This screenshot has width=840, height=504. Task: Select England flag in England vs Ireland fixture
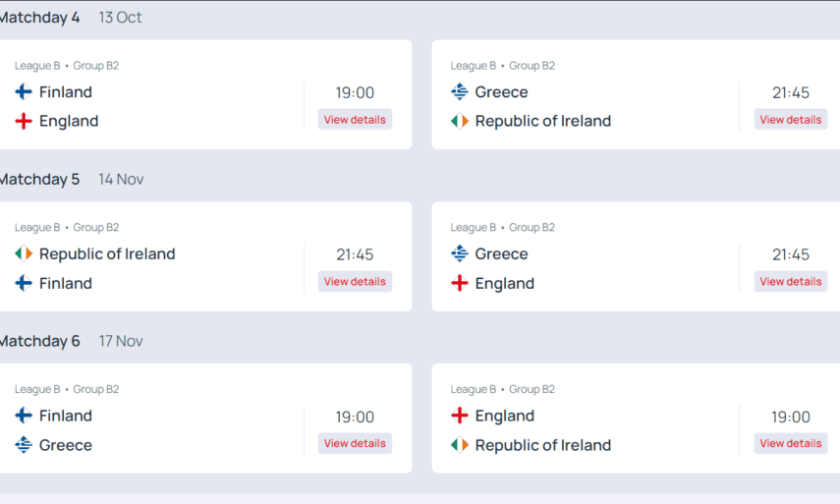point(459,416)
